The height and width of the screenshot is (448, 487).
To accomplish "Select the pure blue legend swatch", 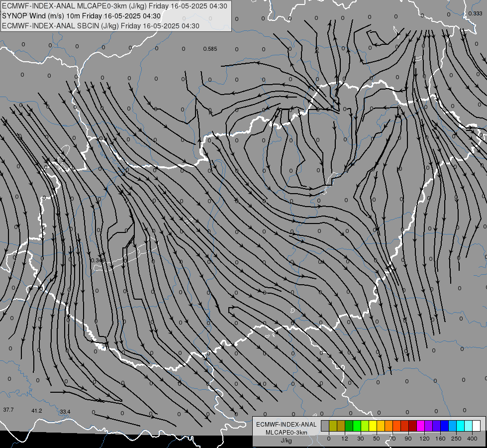I will pos(444,426).
